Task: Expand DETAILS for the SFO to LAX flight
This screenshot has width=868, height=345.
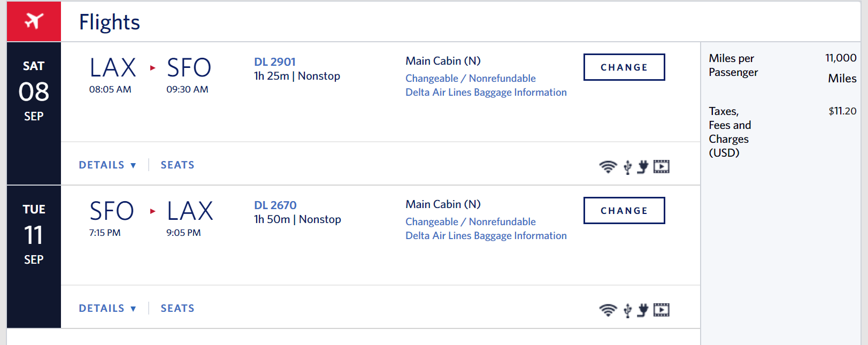Action: tap(107, 308)
